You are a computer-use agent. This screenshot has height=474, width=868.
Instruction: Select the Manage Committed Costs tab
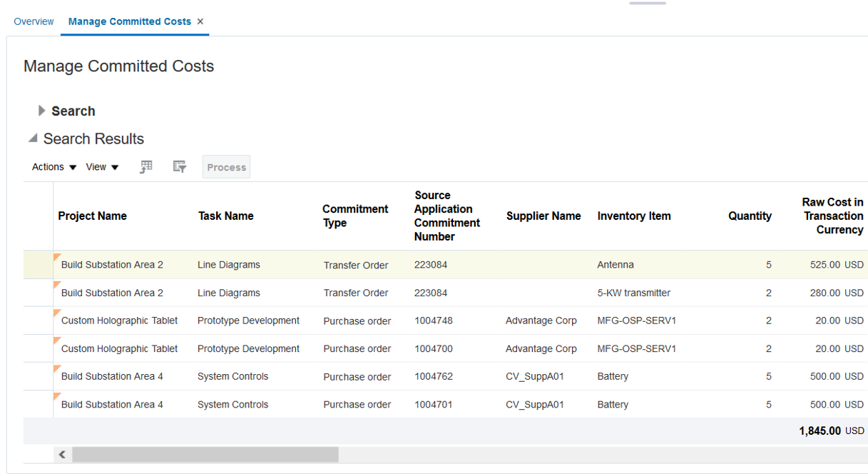click(130, 21)
